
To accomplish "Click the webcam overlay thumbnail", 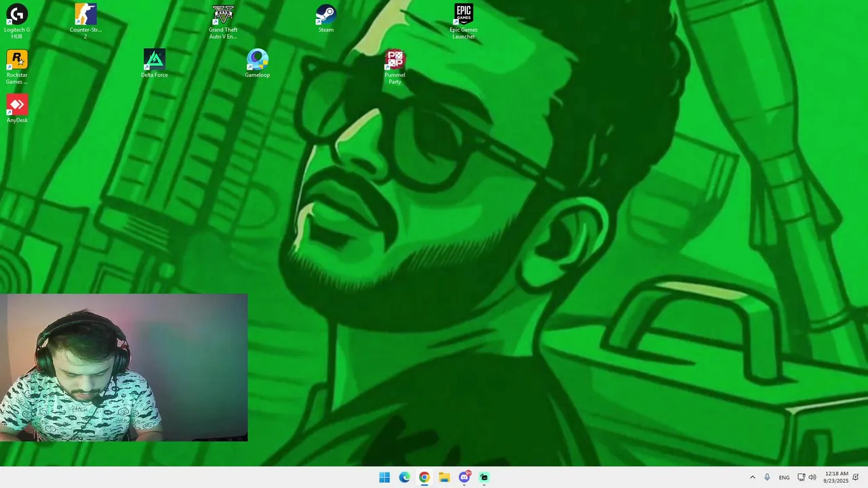I will (x=123, y=367).
